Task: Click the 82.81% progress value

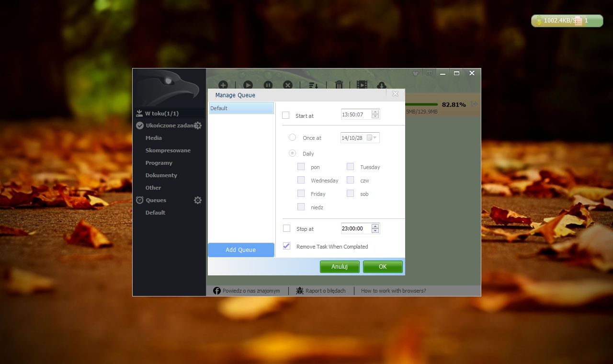Action: pyautogui.click(x=454, y=104)
